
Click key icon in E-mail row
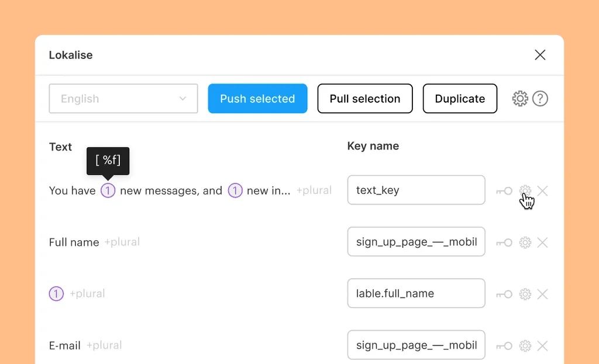click(x=504, y=346)
